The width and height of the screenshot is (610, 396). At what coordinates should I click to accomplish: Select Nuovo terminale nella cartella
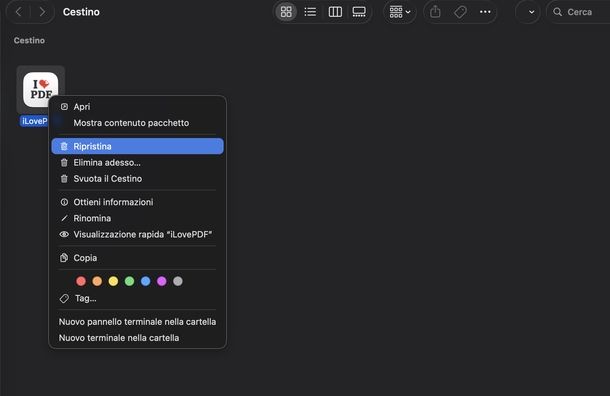137,338
